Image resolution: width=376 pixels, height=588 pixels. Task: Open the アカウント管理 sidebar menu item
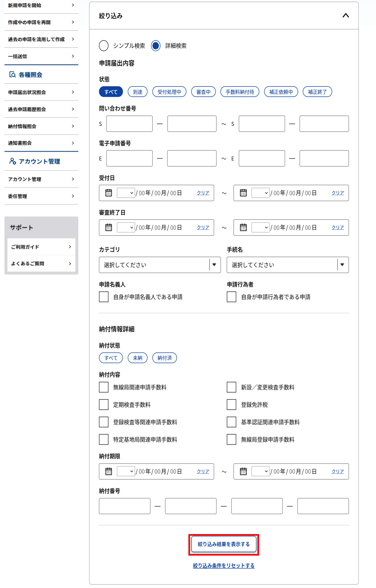pyautogui.click(x=41, y=179)
